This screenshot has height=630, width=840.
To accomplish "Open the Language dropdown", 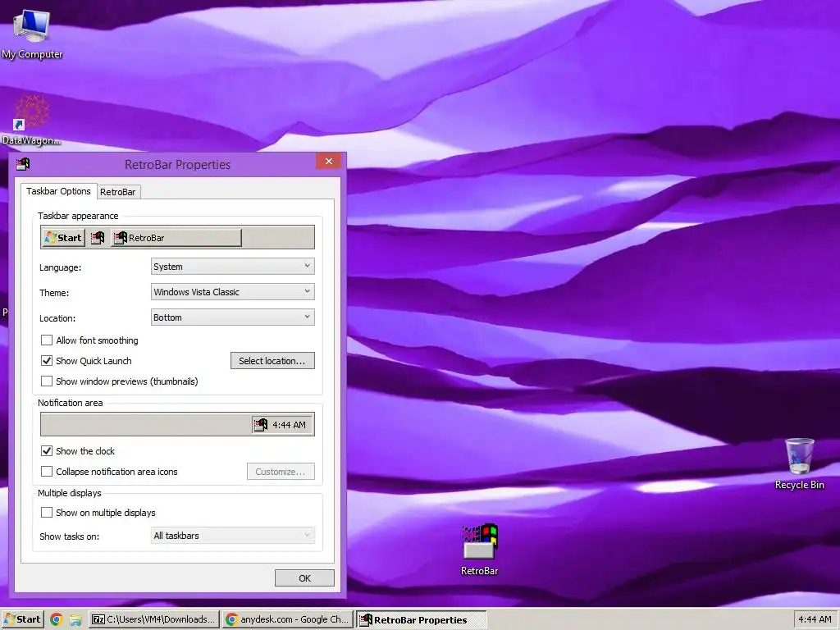I will [x=232, y=267].
